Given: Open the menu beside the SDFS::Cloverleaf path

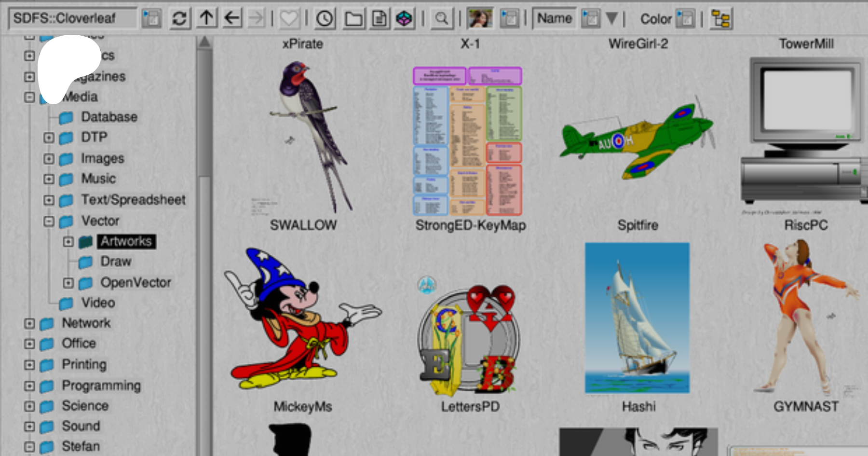Looking at the screenshot, I should (151, 19).
